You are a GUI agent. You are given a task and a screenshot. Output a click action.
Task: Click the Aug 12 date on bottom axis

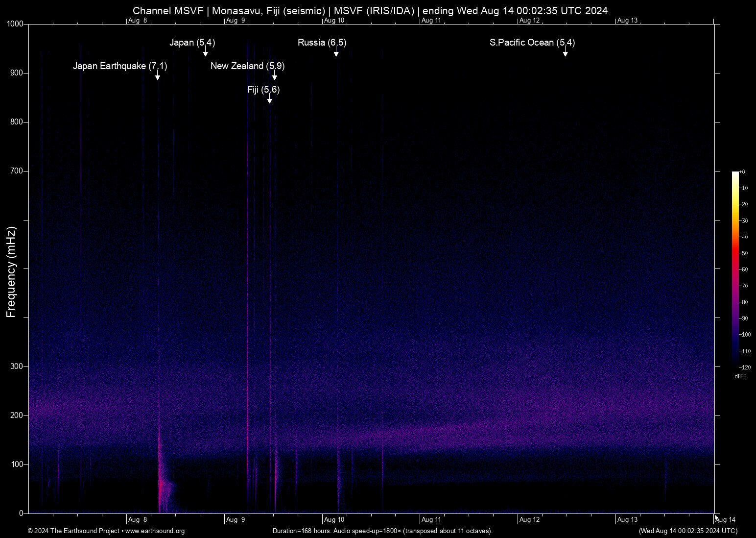click(x=529, y=520)
